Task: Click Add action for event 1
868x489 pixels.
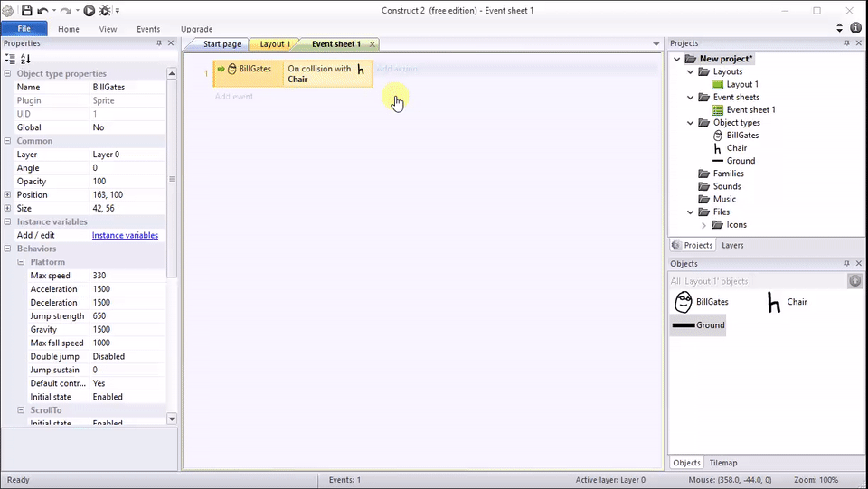Action: coord(397,69)
